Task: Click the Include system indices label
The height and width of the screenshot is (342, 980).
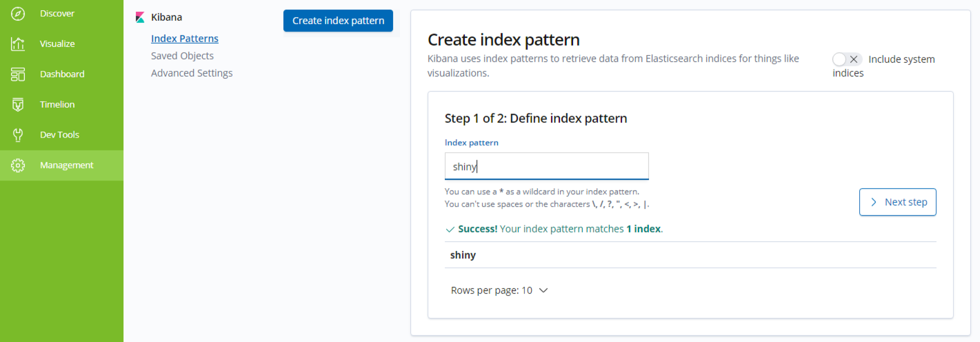Action: [901, 60]
